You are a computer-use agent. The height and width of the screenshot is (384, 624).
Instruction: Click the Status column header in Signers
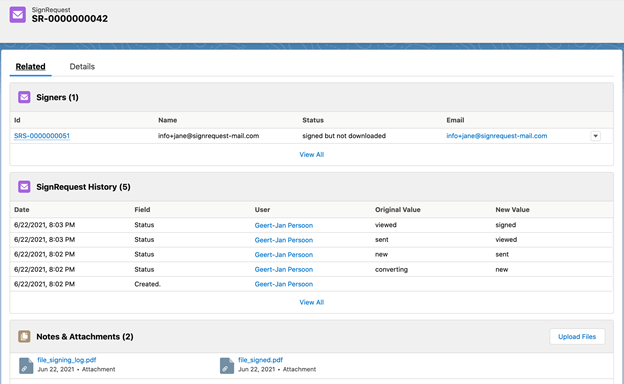pos(313,120)
